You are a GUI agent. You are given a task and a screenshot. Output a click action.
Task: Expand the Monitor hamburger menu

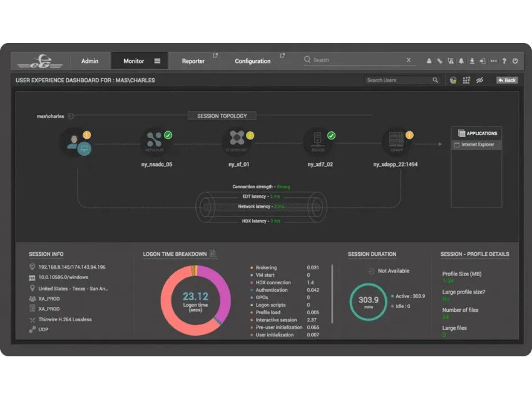157,61
